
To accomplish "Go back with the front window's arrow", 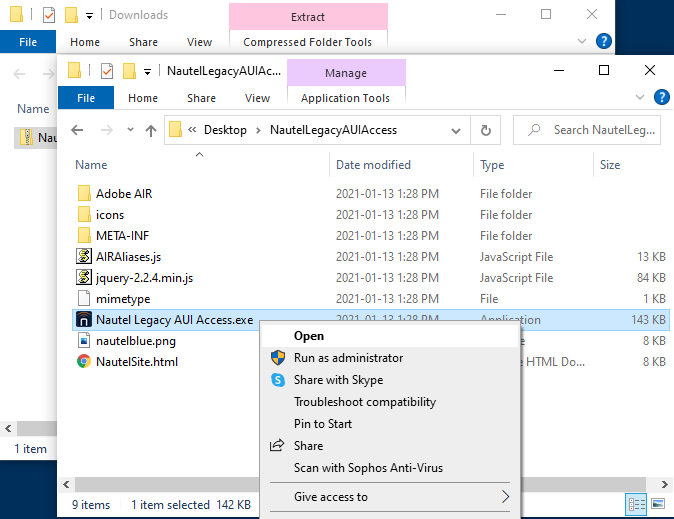I will coord(77,130).
